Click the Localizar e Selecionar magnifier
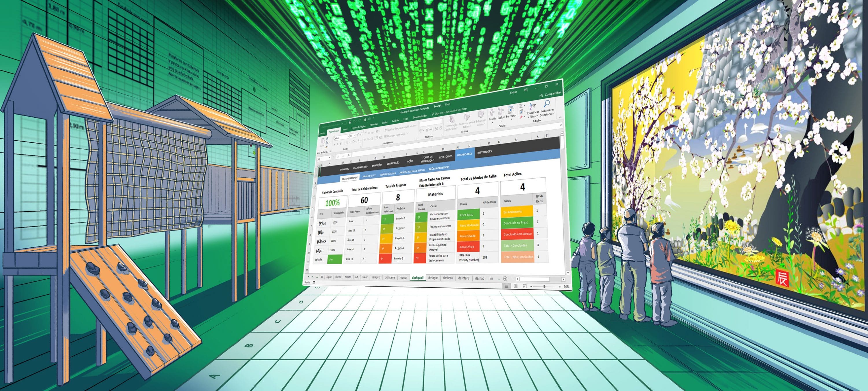Image resolution: width=868 pixels, height=391 pixels. pos(547,104)
